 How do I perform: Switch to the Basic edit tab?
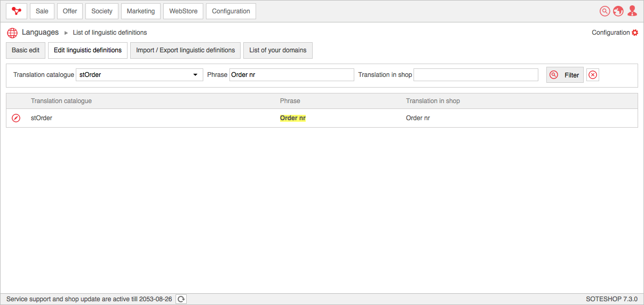26,50
